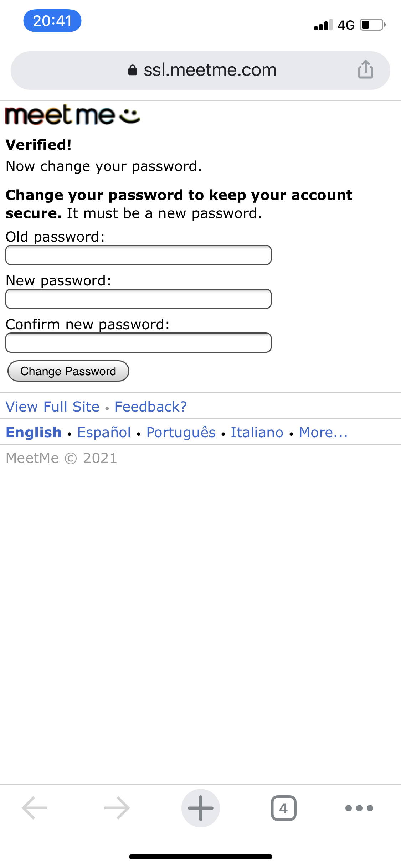Image resolution: width=401 pixels, height=868 pixels.
Task: Tap the 20:41 time indicator pill
Action: click(x=52, y=21)
